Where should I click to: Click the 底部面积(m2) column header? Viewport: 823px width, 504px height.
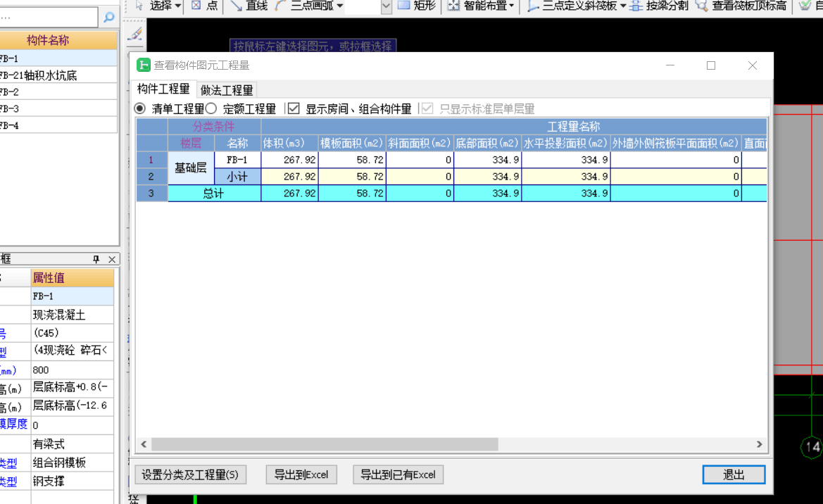click(488, 143)
